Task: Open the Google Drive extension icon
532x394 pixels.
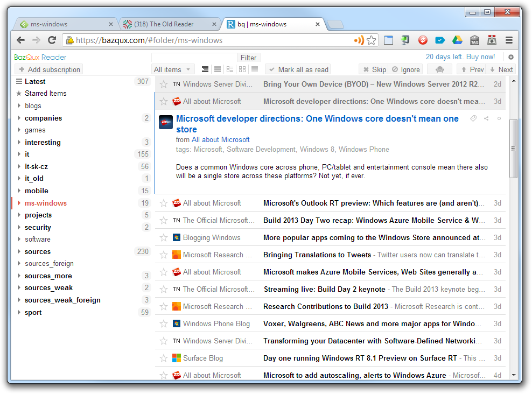Action: tap(457, 40)
